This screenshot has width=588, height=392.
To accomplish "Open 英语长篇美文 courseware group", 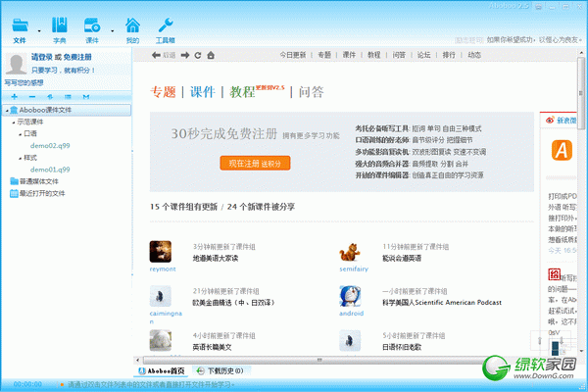I will pos(212,347).
